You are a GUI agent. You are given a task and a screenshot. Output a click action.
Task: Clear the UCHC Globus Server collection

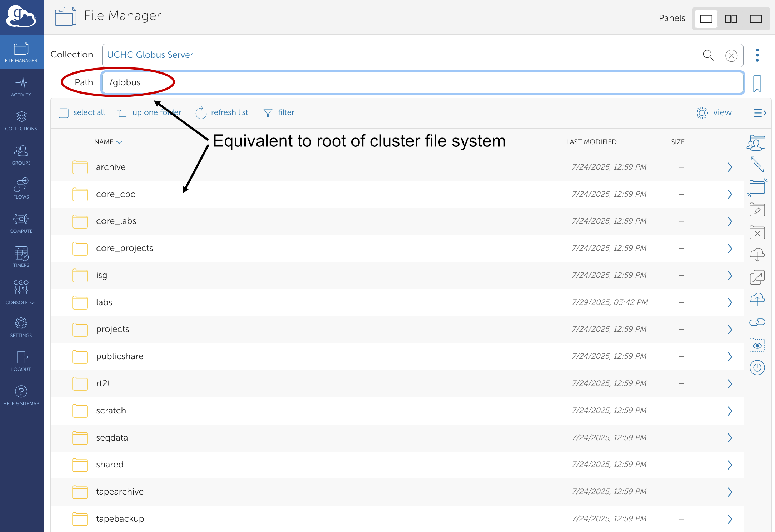(731, 56)
